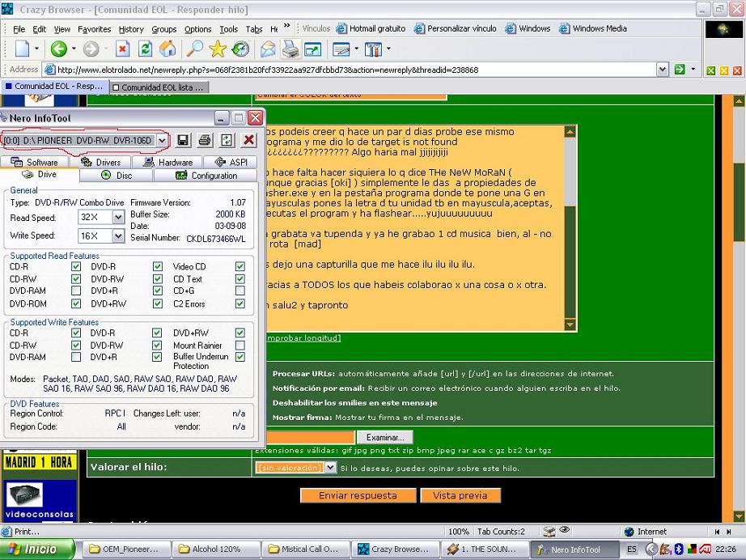The image size is (746, 560).
Task: Expand the Read Speed dropdown
Action: pos(118,218)
